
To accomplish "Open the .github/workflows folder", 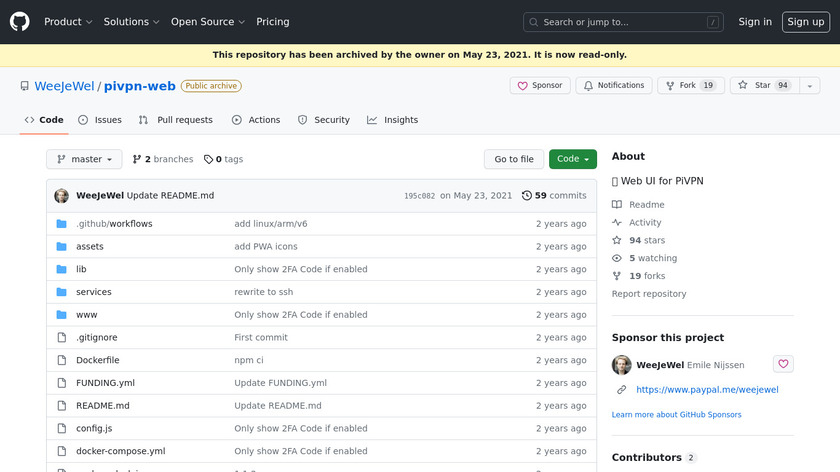I will coord(114,224).
